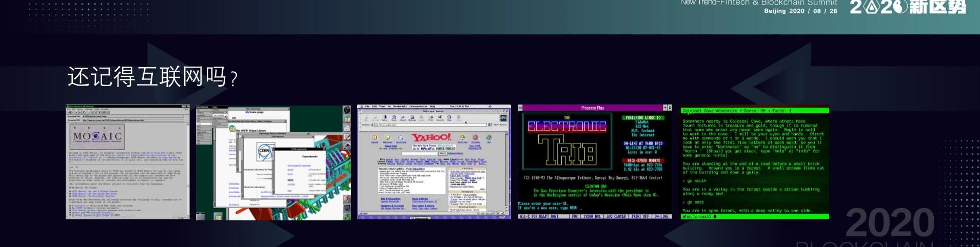This screenshot has width=980, height=247.
Task: Click the Netscape N throbber icon
Action: [503, 118]
